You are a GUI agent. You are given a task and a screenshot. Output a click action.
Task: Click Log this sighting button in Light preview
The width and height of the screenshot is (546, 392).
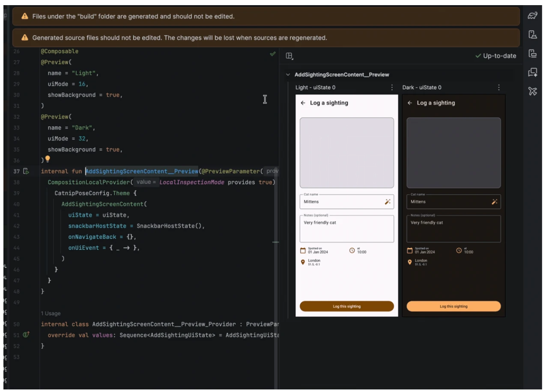pyautogui.click(x=347, y=306)
